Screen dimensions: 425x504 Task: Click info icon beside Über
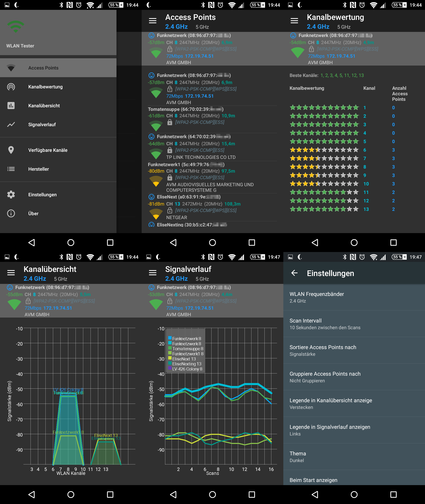point(11,213)
